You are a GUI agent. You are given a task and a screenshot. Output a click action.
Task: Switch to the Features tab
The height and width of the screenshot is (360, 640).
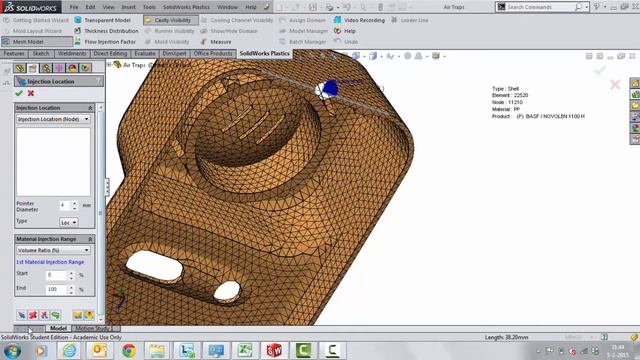[x=14, y=53]
